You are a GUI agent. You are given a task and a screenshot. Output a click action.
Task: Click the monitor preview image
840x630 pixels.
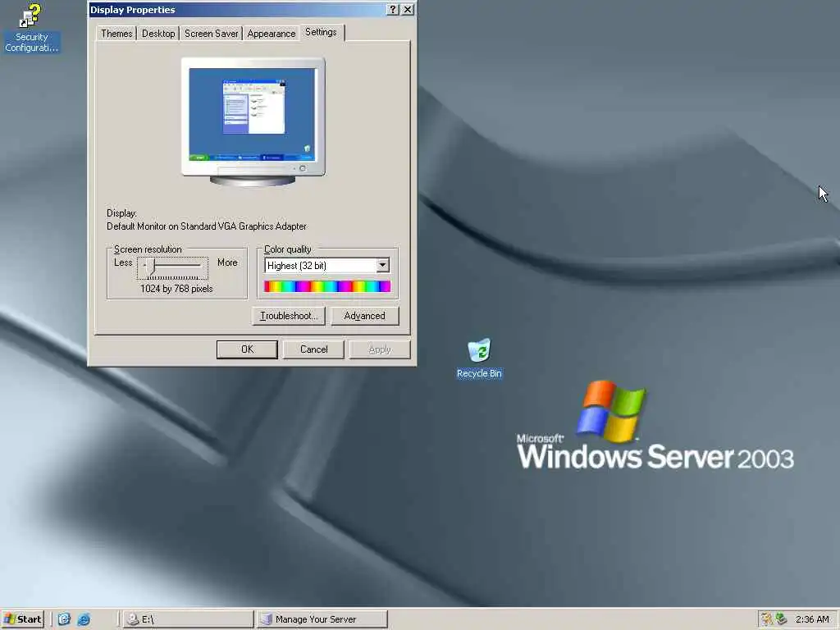click(x=253, y=121)
